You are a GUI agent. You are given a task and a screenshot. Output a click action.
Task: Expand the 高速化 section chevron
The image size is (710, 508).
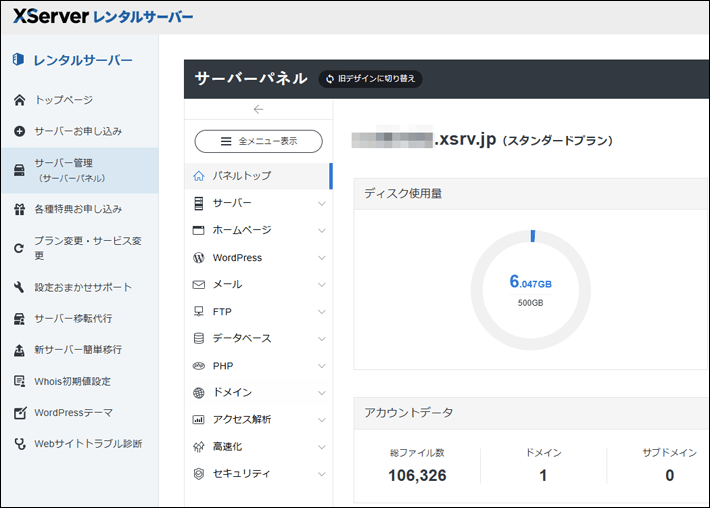(x=321, y=447)
